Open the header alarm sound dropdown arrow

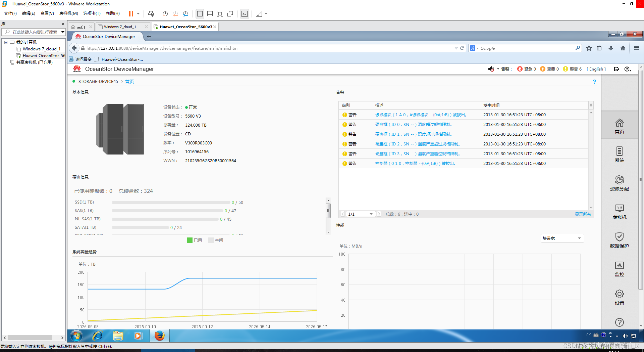pyautogui.click(x=498, y=69)
